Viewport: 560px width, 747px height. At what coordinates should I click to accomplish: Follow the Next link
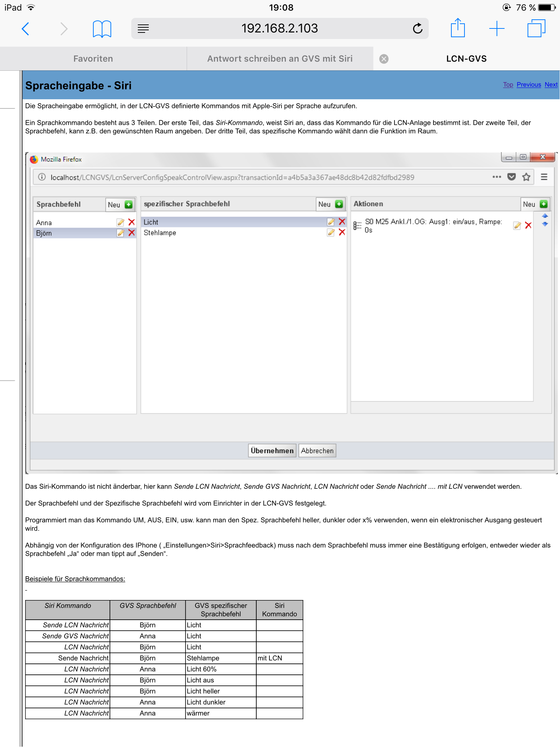point(551,85)
